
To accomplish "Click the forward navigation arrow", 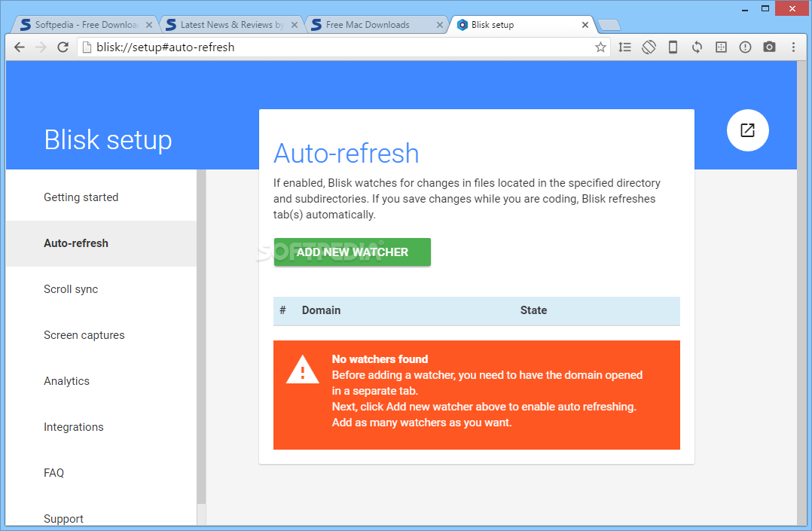I will (x=41, y=47).
